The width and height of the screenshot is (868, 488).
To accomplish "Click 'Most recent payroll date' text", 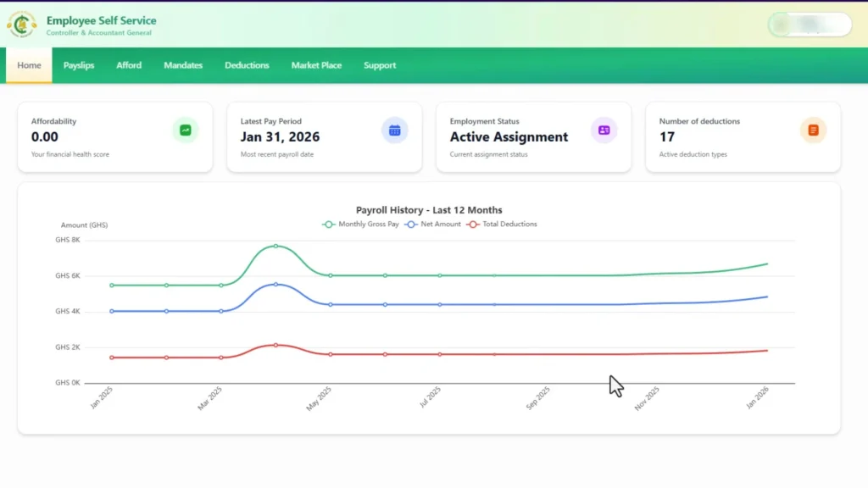I will click(277, 154).
